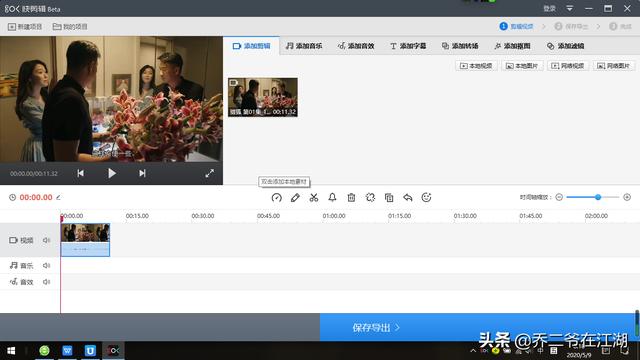The height and width of the screenshot is (360, 640).
Task: Click the 00:30.00 mark on timeline ruler
Action: [x=203, y=216]
